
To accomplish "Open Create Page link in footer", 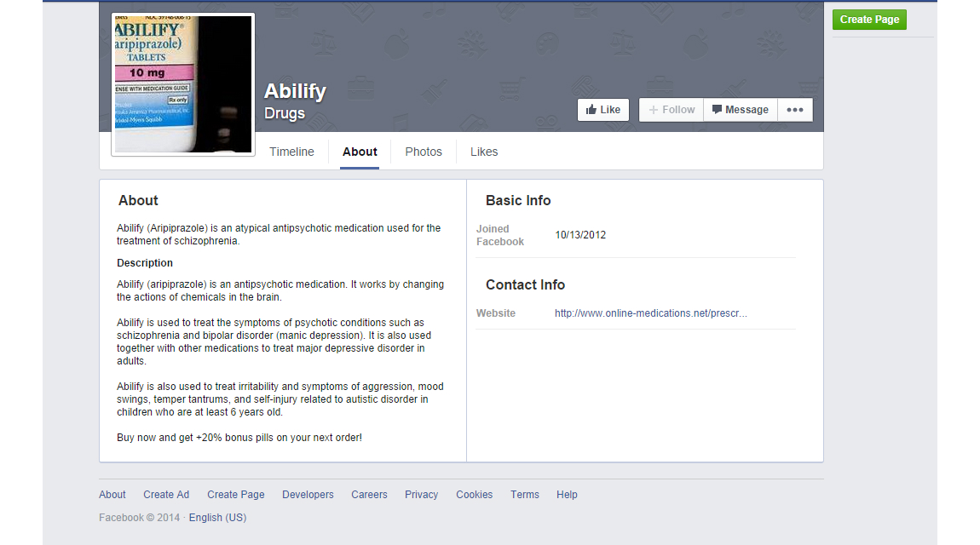I will [x=235, y=495].
